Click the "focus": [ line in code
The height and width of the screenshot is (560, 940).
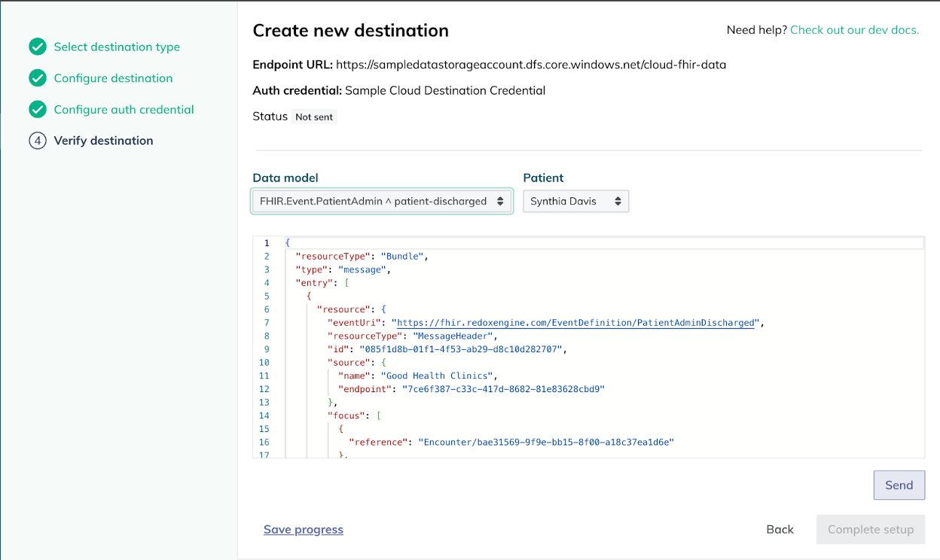pos(354,415)
